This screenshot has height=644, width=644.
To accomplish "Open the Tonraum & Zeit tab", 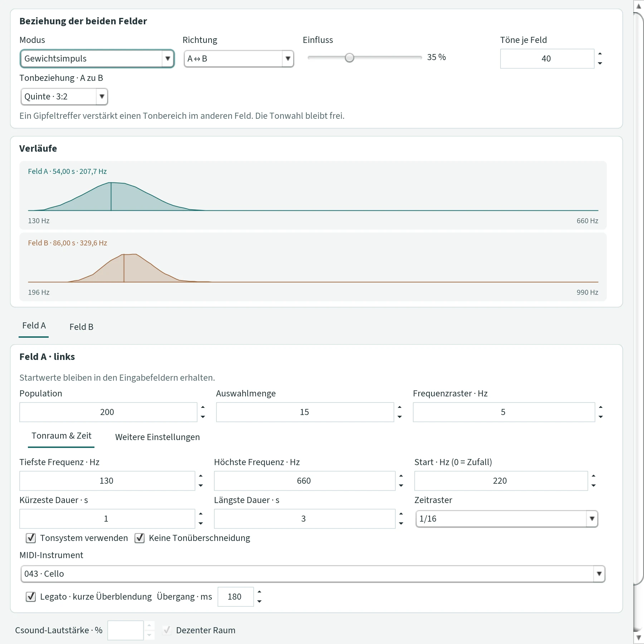I will pyautogui.click(x=61, y=436).
